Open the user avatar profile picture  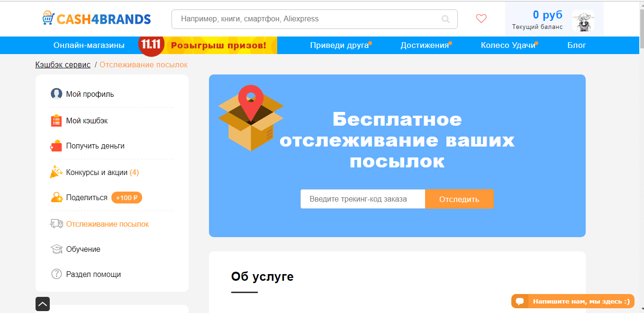582,21
